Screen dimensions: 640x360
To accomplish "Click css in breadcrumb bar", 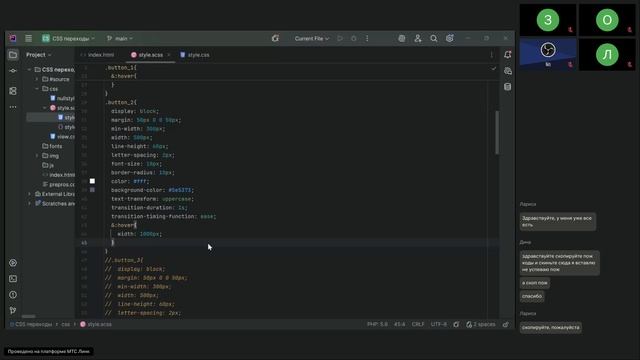I will point(66,324).
